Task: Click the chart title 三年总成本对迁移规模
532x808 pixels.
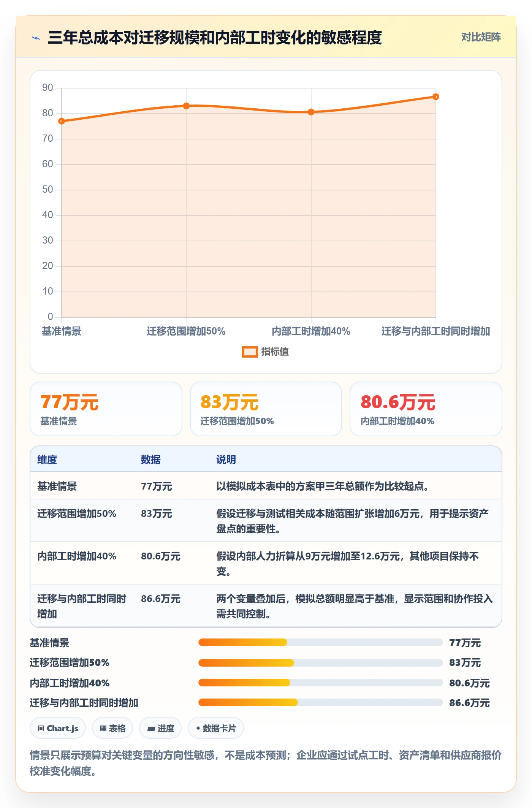Action: (x=215, y=38)
